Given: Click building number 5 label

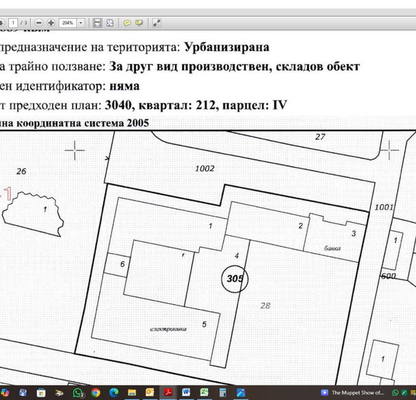Looking at the screenshot, I should pyautogui.click(x=204, y=324).
